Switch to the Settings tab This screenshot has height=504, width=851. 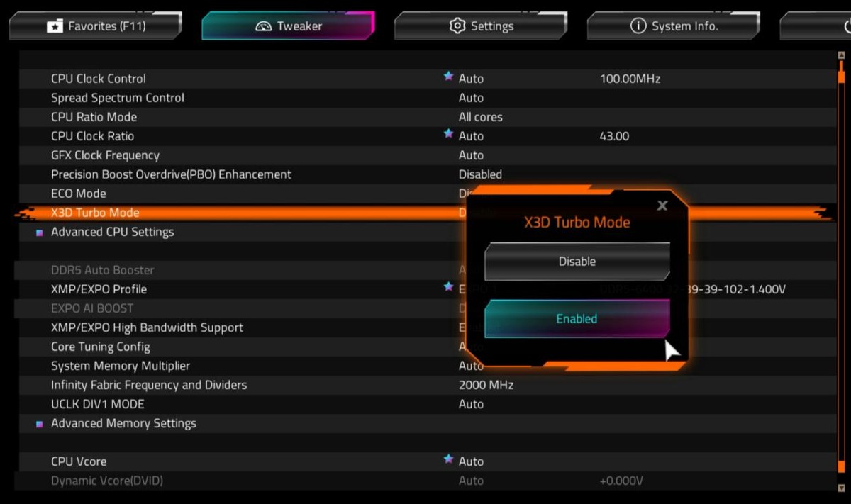pos(481,26)
